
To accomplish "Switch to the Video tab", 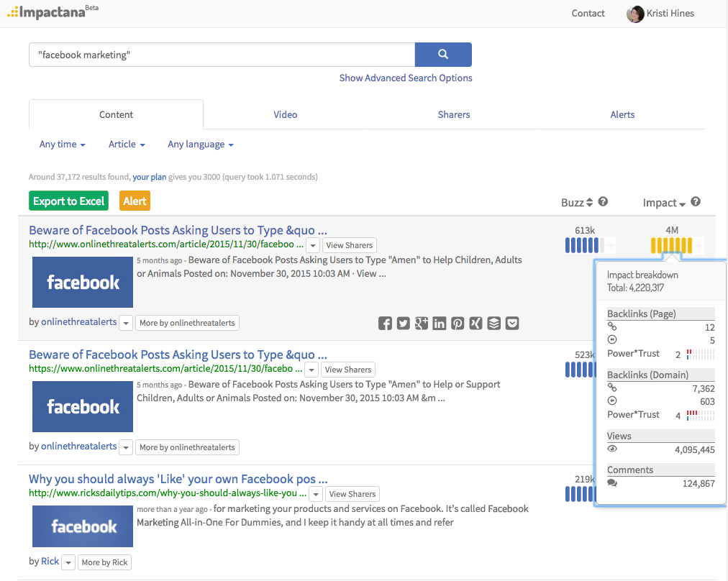I will pyautogui.click(x=285, y=114).
